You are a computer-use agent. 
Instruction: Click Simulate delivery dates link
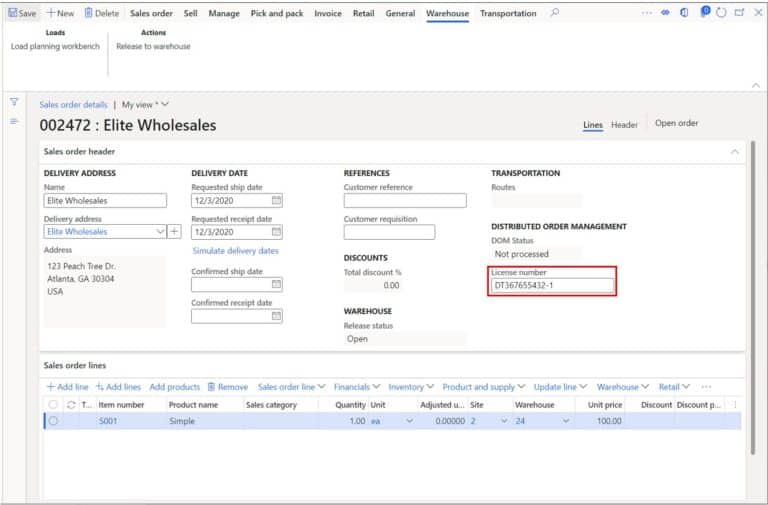pyautogui.click(x=236, y=251)
